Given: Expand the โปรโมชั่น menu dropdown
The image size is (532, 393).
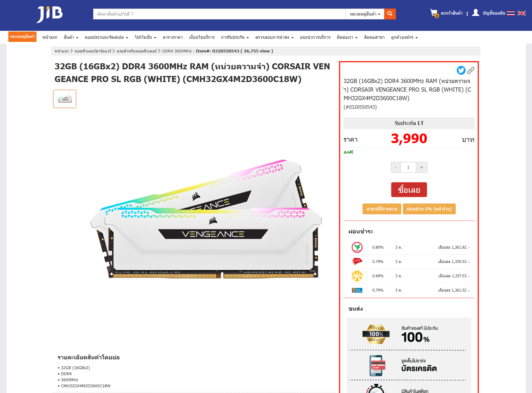Looking at the screenshot, I should coord(145,37).
